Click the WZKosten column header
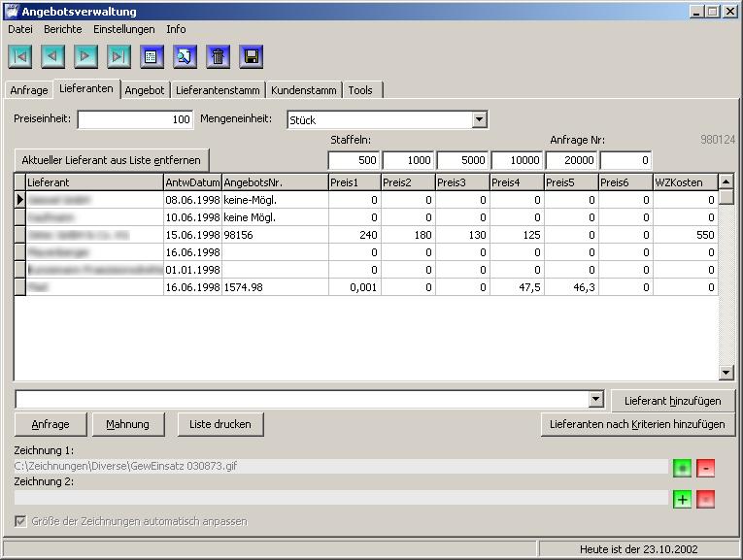This screenshot has height=560, width=743. (x=685, y=182)
